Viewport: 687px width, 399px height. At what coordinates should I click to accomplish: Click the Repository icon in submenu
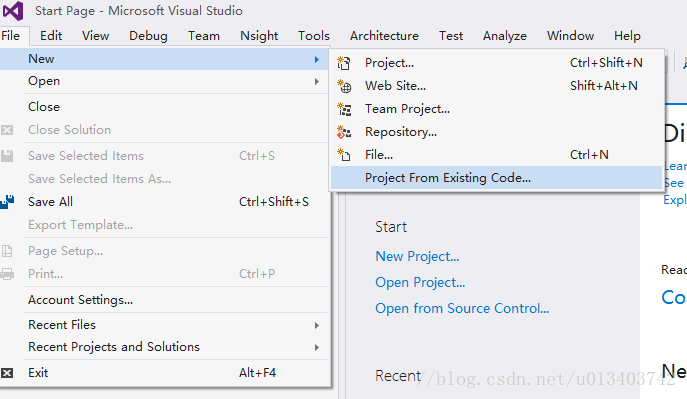(344, 132)
